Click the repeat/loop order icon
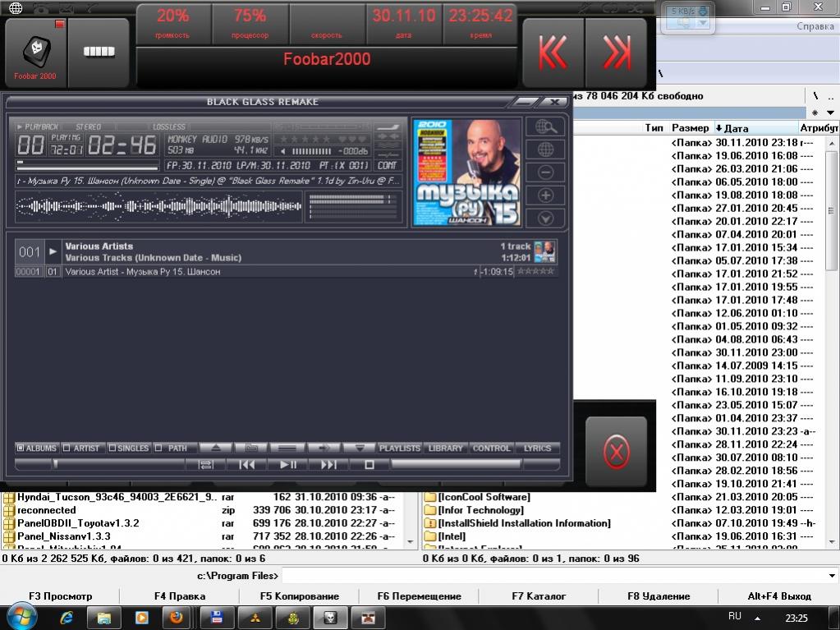The width and height of the screenshot is (840, 630). [x=205, y=465]
